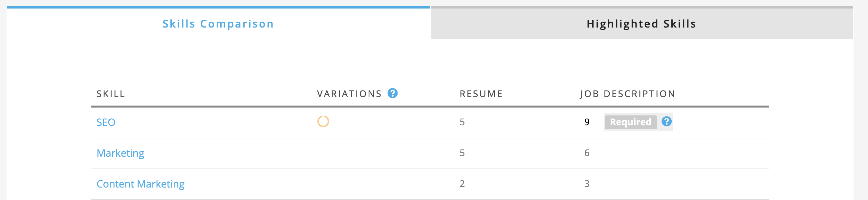868x200 pixels.
Task: Click SEO's job description count 9
Action: [x=587, y=122]
